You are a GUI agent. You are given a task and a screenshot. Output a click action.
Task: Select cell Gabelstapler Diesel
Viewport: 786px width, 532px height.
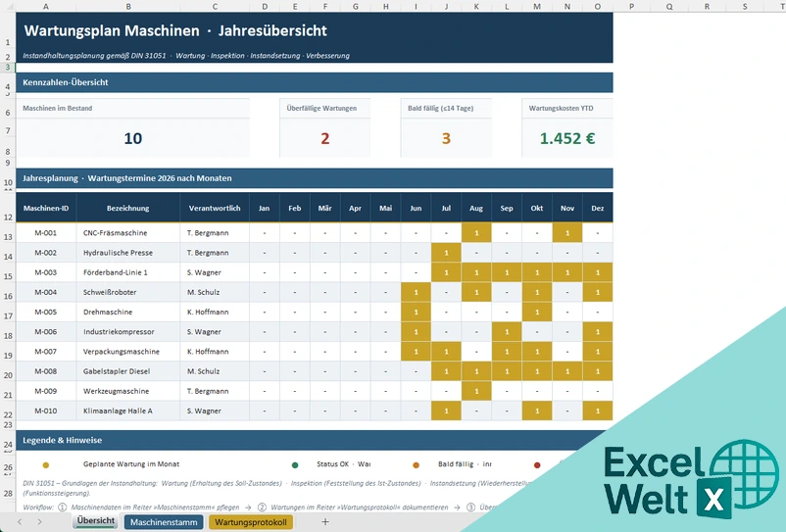[x=127, y=371]
